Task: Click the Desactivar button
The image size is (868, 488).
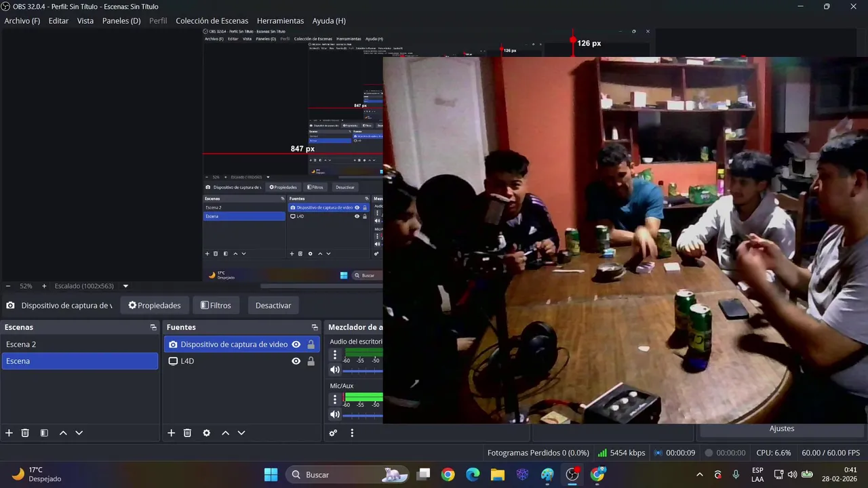Action: pos(273,306)
